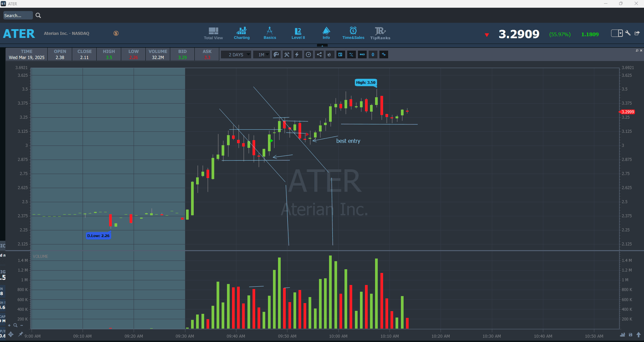The width and height of the screenshot is (644, 342).
Task: Click the BID value 3.29
Action: pos(182,57)
